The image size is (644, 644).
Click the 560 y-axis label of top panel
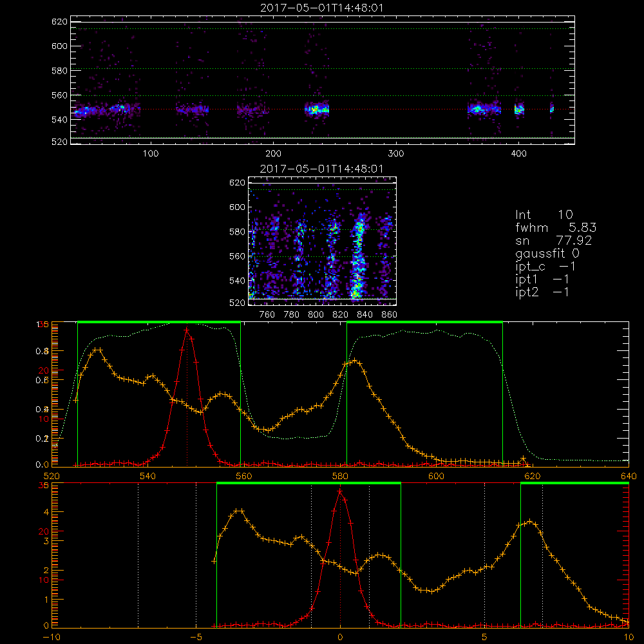(x=59, y=95)
